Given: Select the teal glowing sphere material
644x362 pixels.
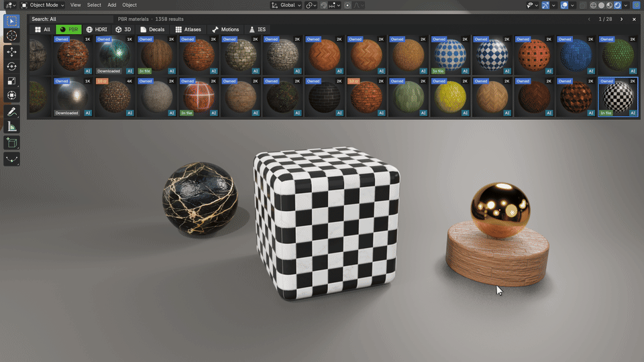Looking at the screenshot, I should [115, 56].
